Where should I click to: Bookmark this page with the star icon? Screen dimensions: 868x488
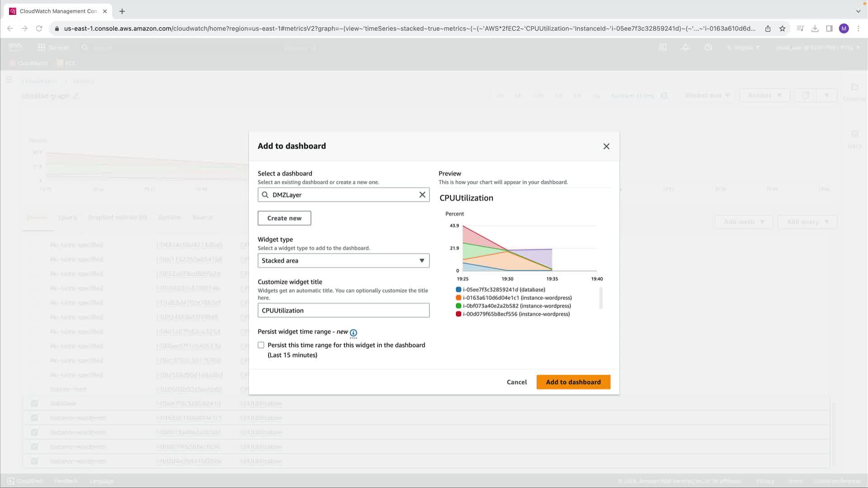(783, 28)
